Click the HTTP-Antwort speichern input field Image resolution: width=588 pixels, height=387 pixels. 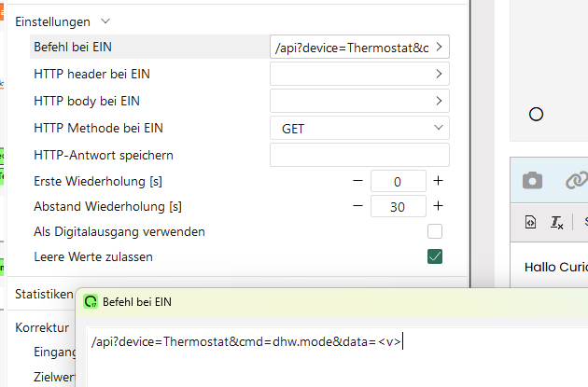(x=359, y=155)
